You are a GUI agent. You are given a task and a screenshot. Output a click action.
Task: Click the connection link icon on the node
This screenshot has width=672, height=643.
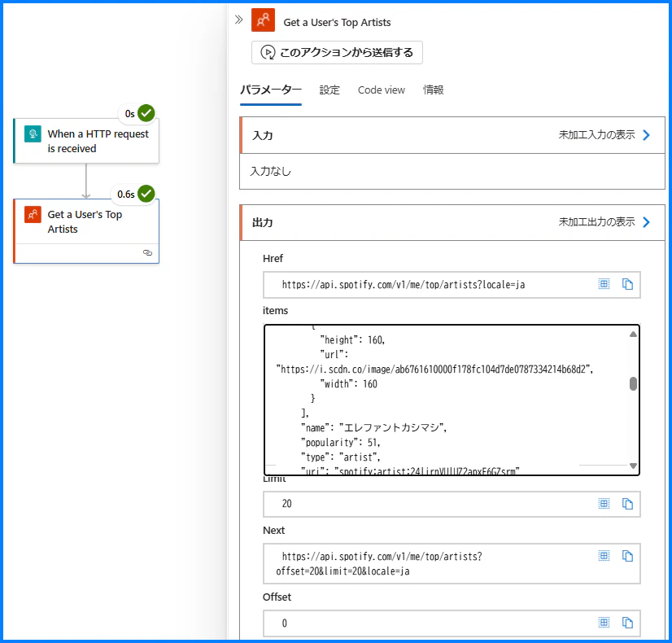point(147,252)
